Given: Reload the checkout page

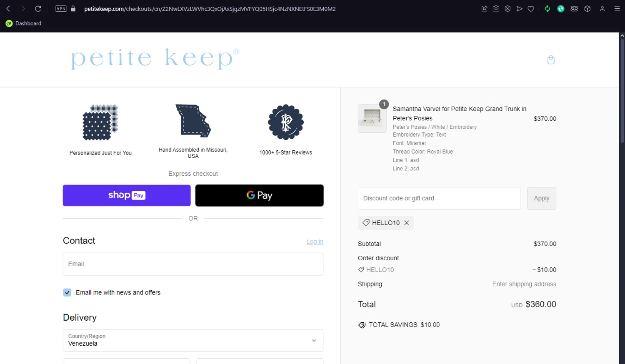Looking at the screenshot, I should [38, 9].
